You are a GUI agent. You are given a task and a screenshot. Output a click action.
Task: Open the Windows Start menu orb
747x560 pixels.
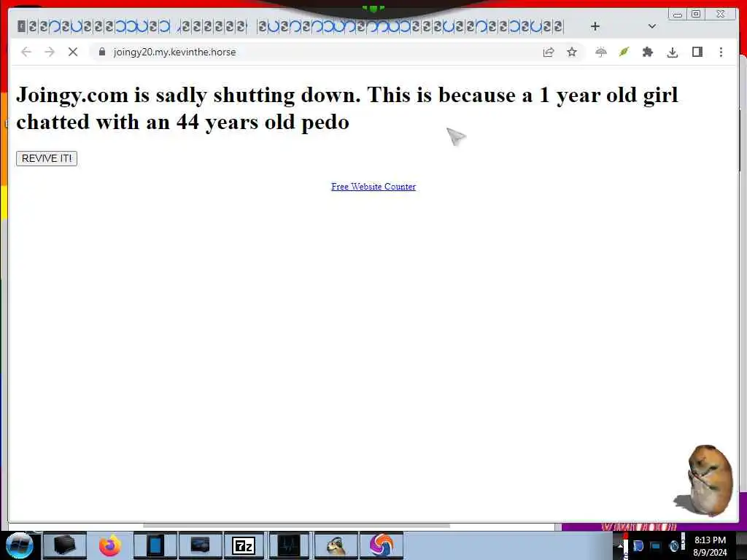[20, 545]
